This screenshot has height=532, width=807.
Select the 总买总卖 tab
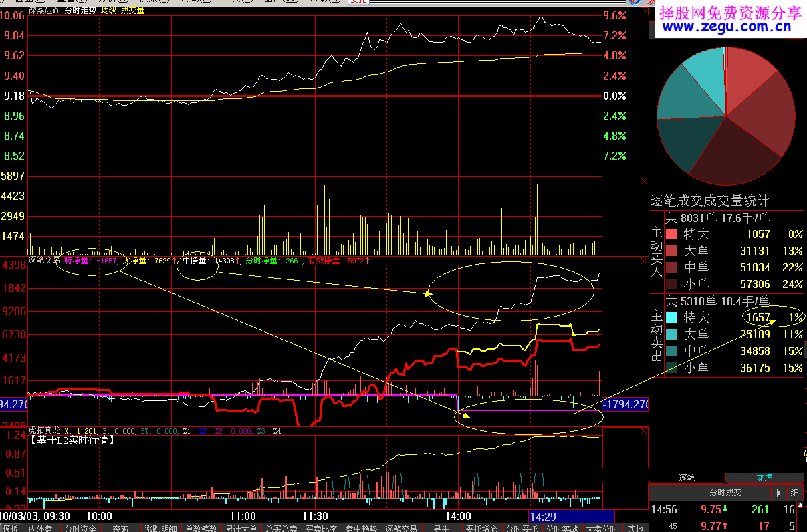pos(281,528)
